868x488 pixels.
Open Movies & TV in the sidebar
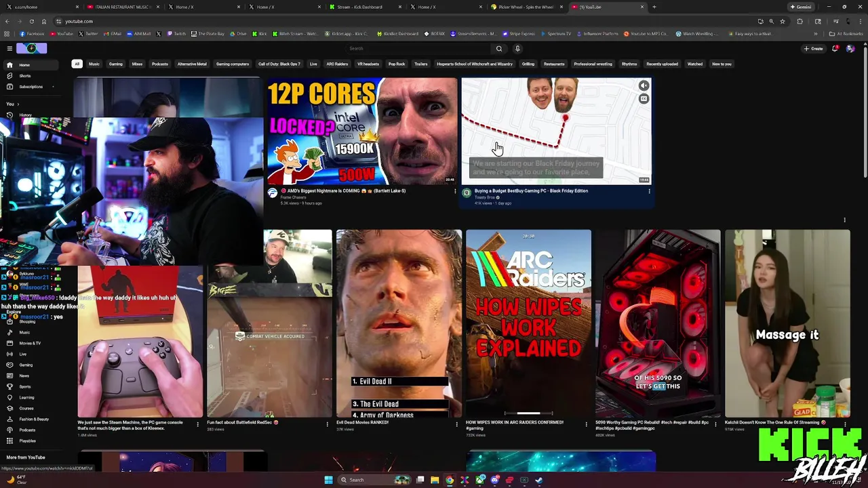(x=30, y=343)
